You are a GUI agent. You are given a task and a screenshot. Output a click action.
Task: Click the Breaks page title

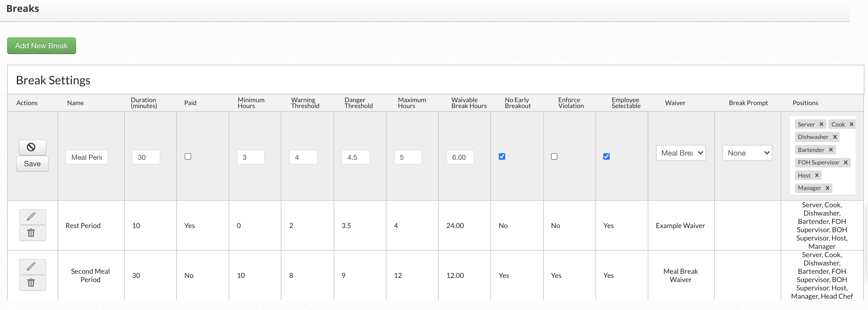coord(23,8)
